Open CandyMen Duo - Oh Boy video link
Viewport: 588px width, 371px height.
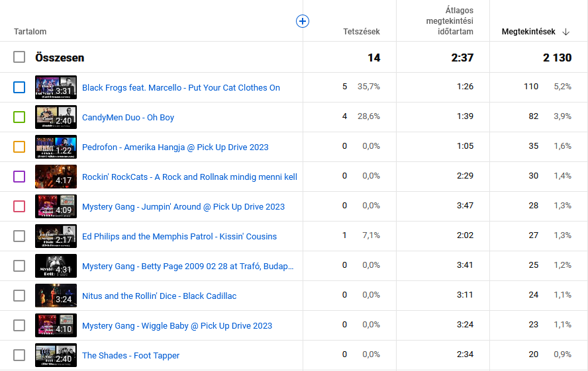click(128, 117)
